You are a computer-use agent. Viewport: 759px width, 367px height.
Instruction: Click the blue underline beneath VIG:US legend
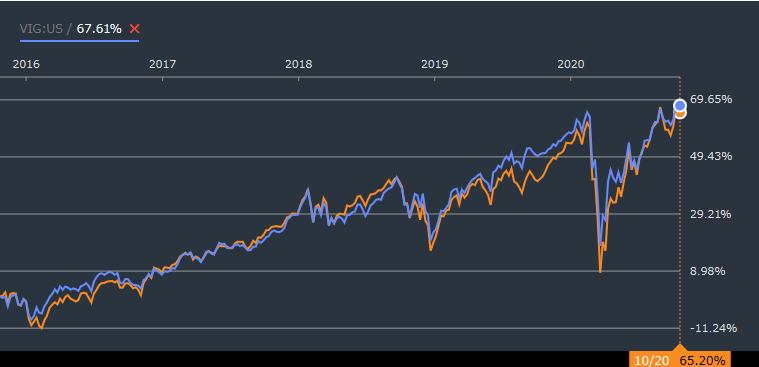click(x=79, y=41)
